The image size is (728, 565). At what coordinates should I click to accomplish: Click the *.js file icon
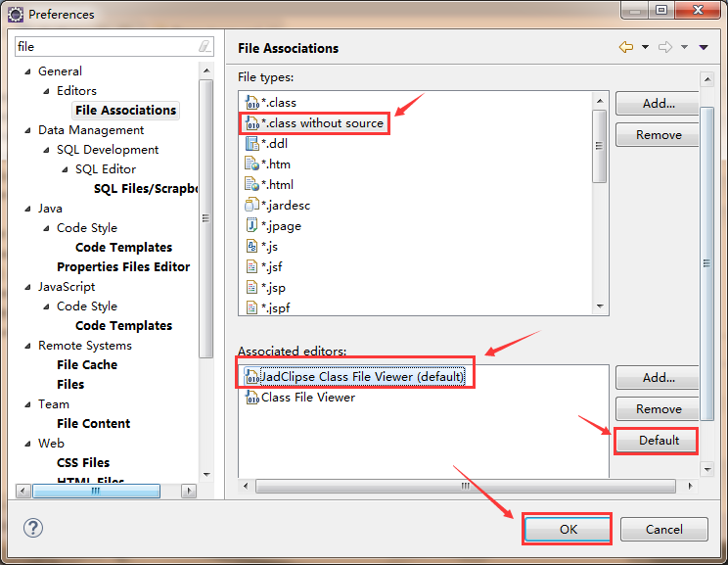coord(252,246)
